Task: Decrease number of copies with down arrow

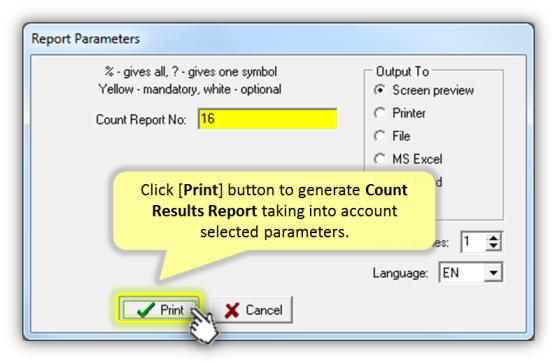Action: click(493, 246)
